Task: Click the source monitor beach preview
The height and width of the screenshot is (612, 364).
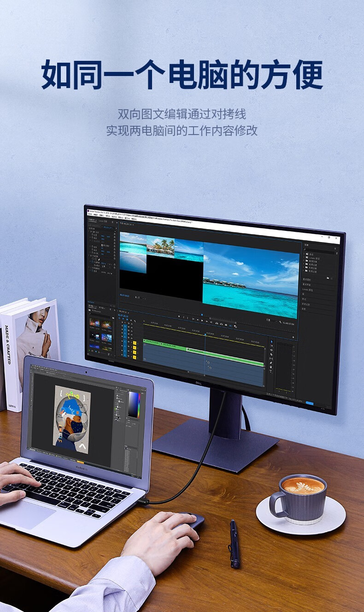Action: tap(160, 246)
